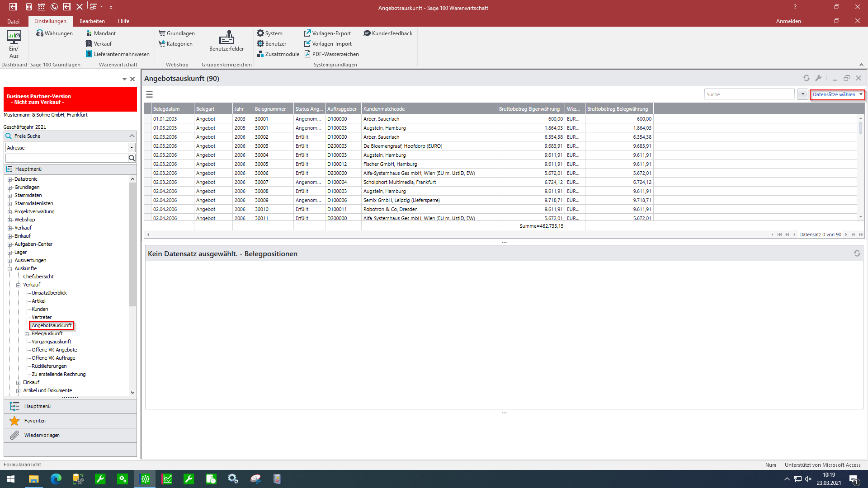Click free search text field
This screenshot has width=868, height=488.
pyautogui.click(x=66, y=158)
